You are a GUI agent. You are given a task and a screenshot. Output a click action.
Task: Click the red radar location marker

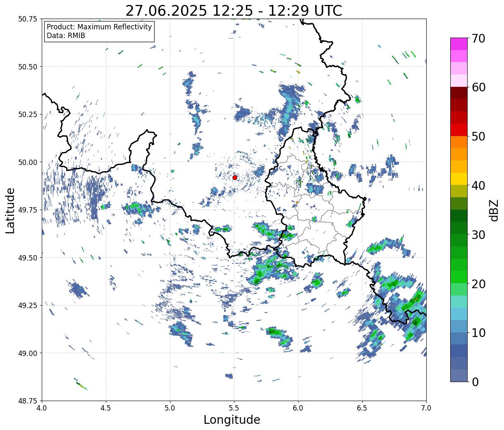pyautogui.click(x=235, y=177)
